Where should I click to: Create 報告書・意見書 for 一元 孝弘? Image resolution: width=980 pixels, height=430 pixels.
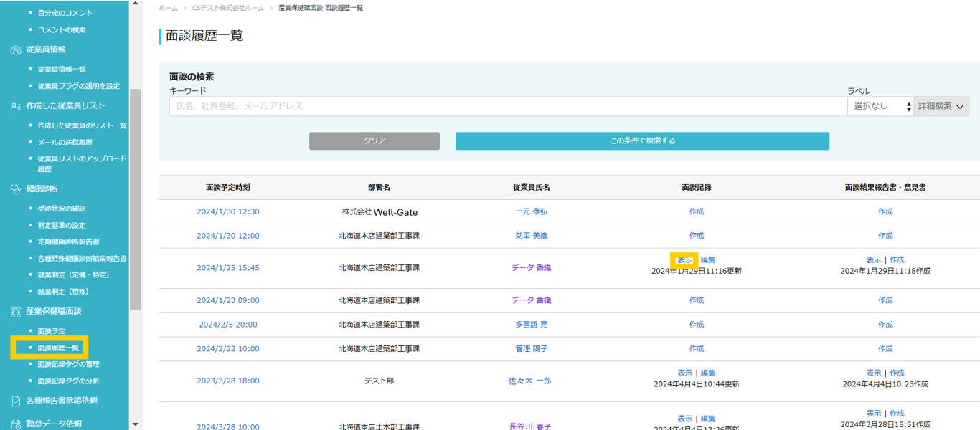tap(886, 211)
